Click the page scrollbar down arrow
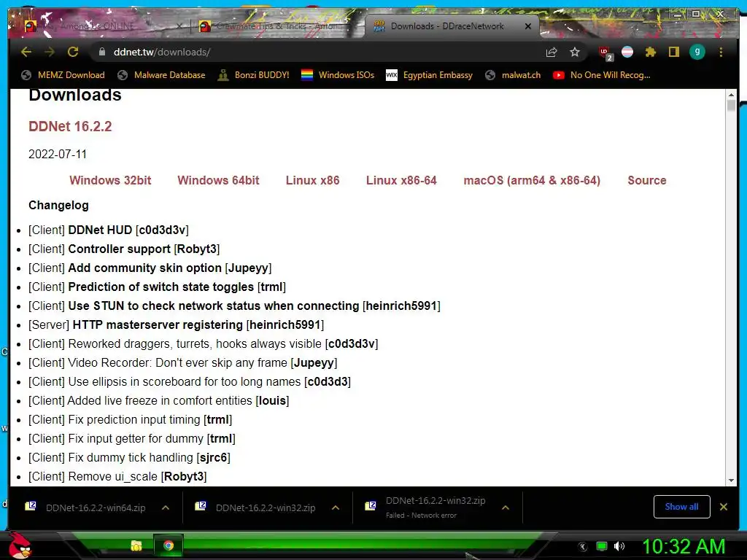The width and height of the screenshot is (747, 560). (x=731, y=481)
